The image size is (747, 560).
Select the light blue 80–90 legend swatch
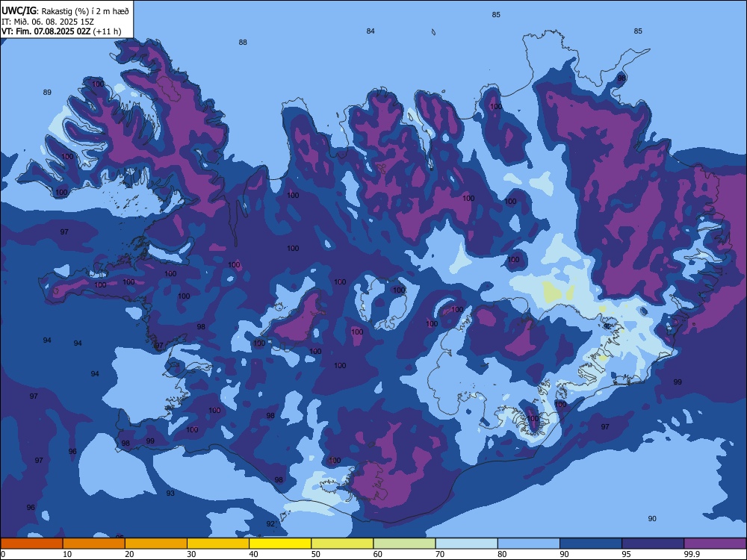pyautogui.click(x=529, y=544)
